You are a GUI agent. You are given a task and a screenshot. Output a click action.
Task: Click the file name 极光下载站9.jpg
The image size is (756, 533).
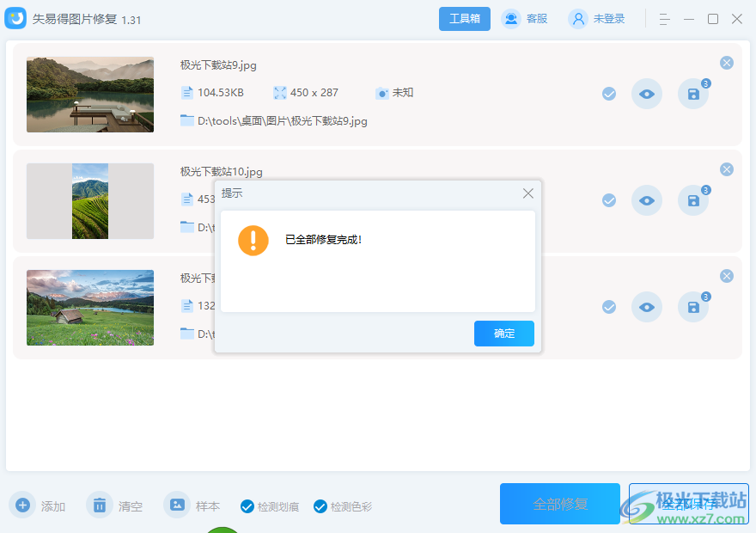[218, 65]
